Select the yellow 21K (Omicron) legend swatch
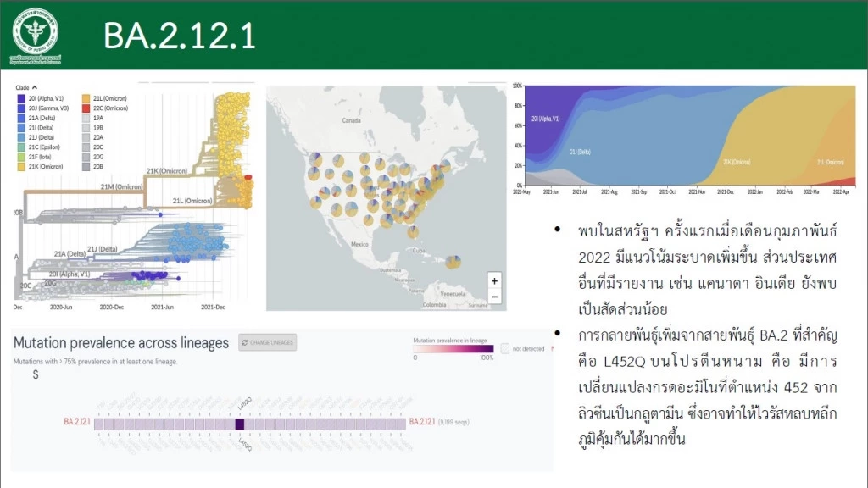The image size is (868, 488). (20, 168)
